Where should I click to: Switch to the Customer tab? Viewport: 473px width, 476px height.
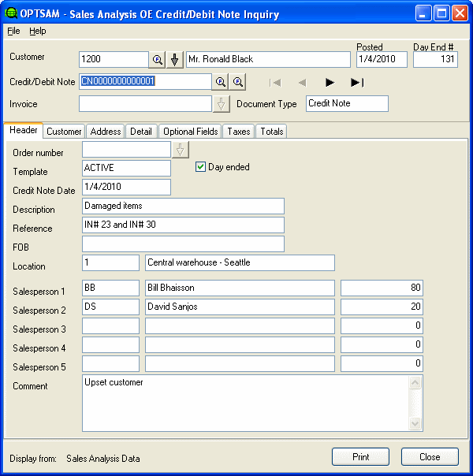tap(64, 132)
